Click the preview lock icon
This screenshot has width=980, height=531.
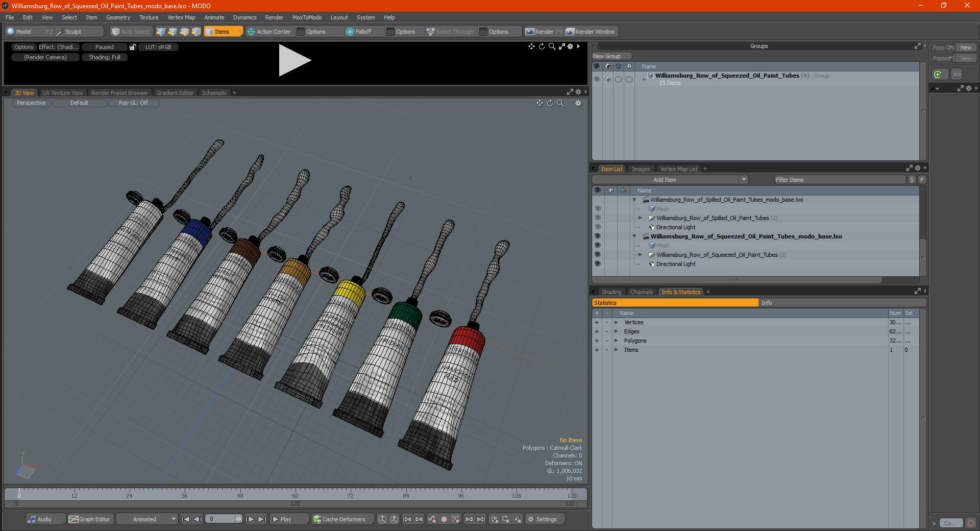pyautogui.click(x=133, y=47)
